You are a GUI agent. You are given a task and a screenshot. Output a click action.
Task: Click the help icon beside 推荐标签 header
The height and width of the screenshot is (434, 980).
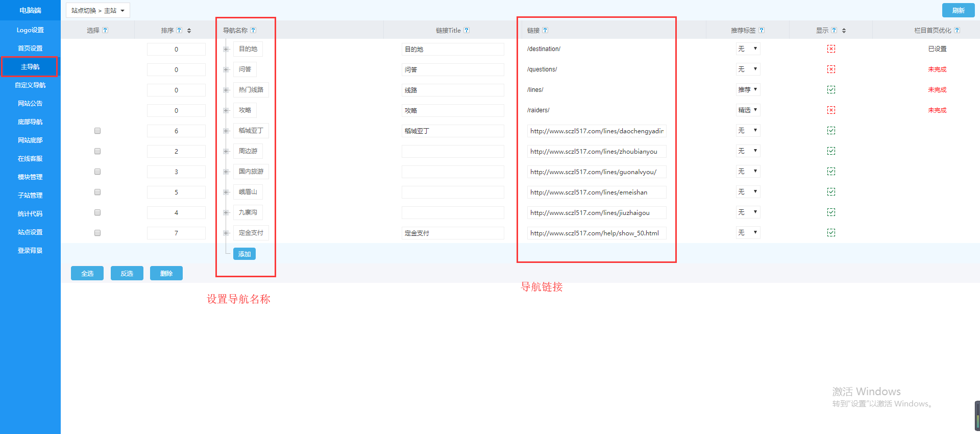click(x=762, y=31)
